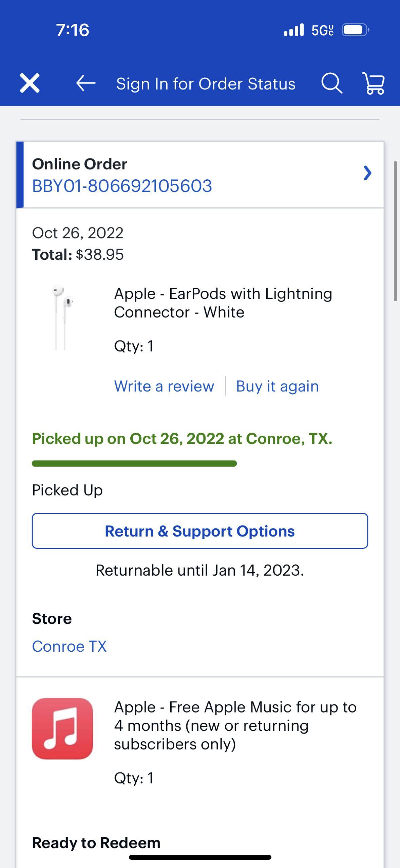Tap the Write a review link
The image size is (400, 868).
(164, 386)
